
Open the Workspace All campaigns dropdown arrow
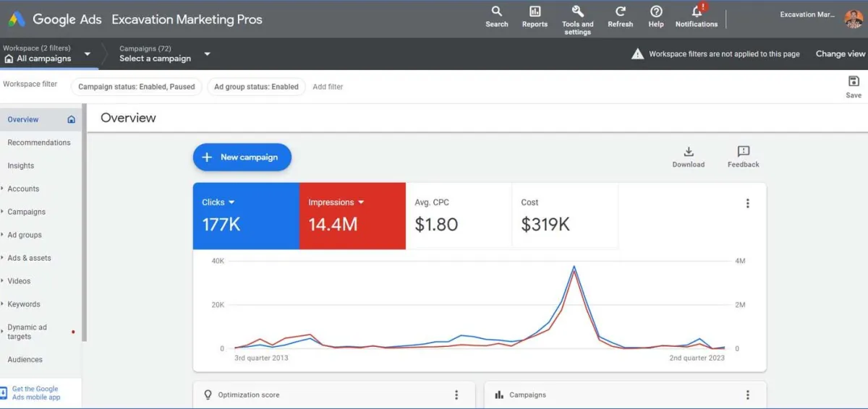(88, 53)
